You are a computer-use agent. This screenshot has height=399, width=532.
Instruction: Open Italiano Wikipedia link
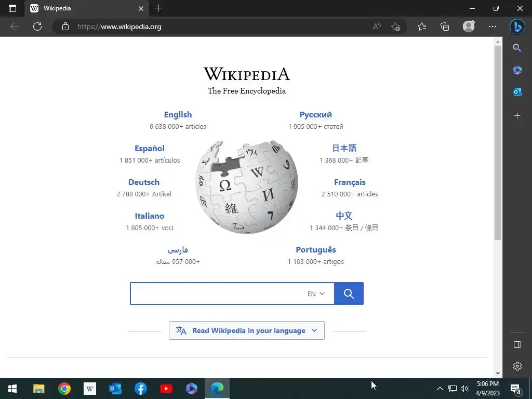[149, 216]
